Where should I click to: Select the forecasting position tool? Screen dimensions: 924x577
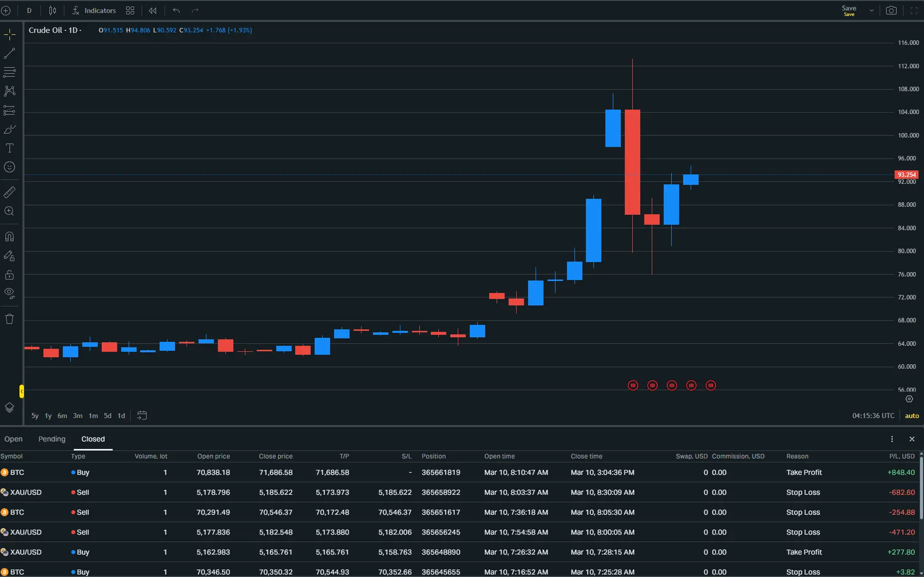click(x=9, y=110)
